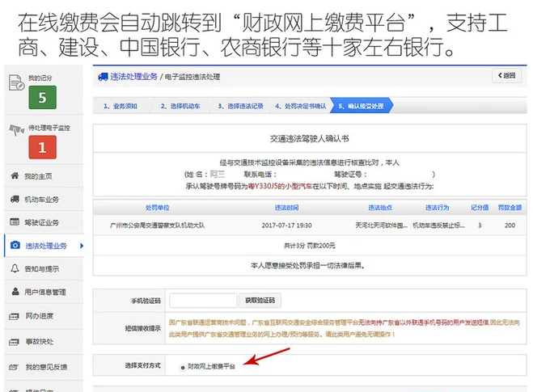Click the 返回 back button
The height and width of the screenshot is (392, 533).
(507, 75)
